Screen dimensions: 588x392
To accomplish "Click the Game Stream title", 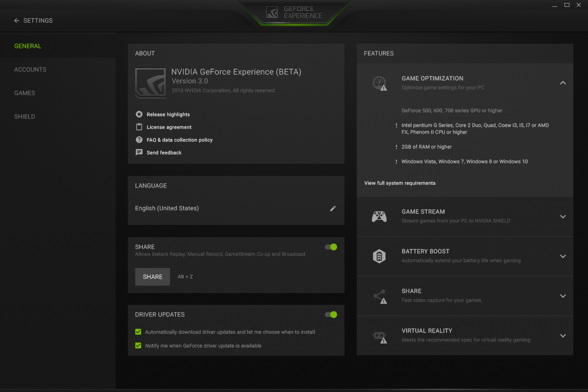I will 423,212.
